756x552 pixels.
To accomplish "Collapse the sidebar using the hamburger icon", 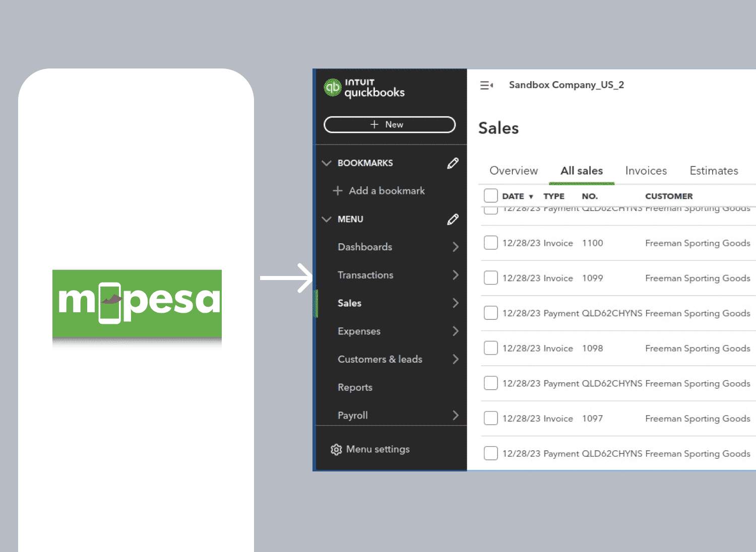I will click(x=486, y=86).
